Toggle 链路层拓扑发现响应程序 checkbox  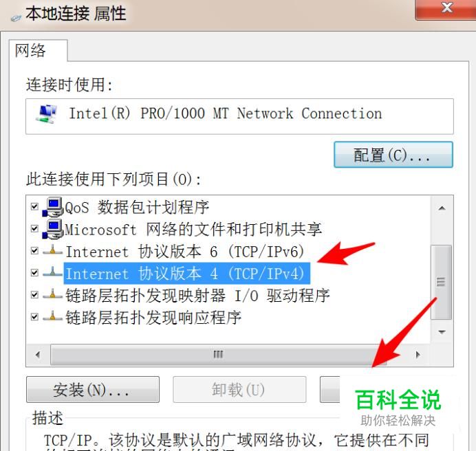(x=34, y=317)
